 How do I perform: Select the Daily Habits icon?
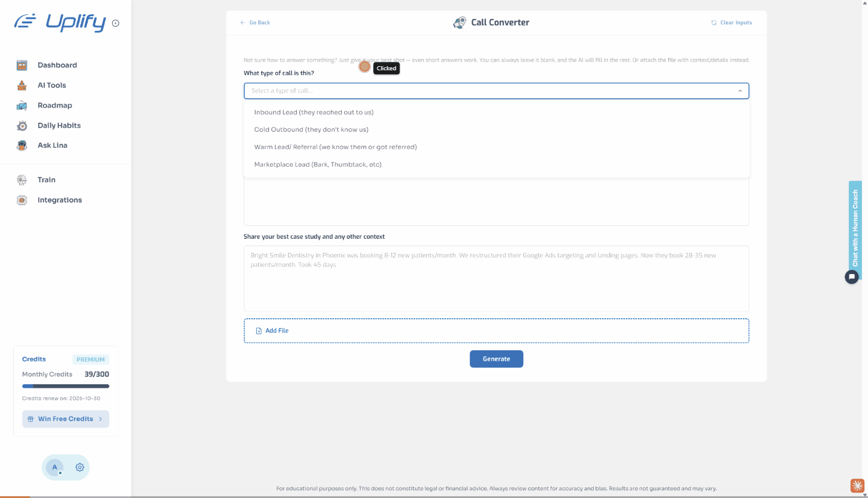22,126
